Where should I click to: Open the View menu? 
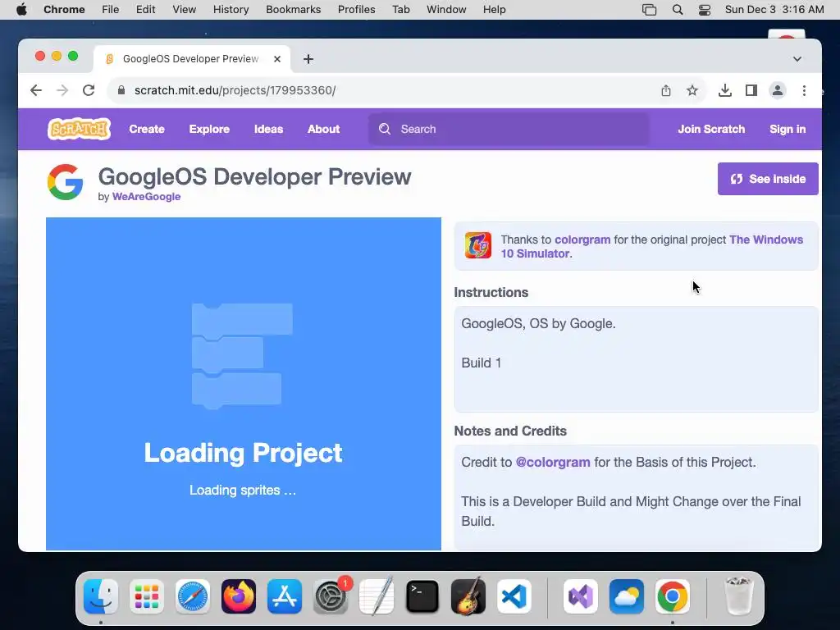pos(184,10)
